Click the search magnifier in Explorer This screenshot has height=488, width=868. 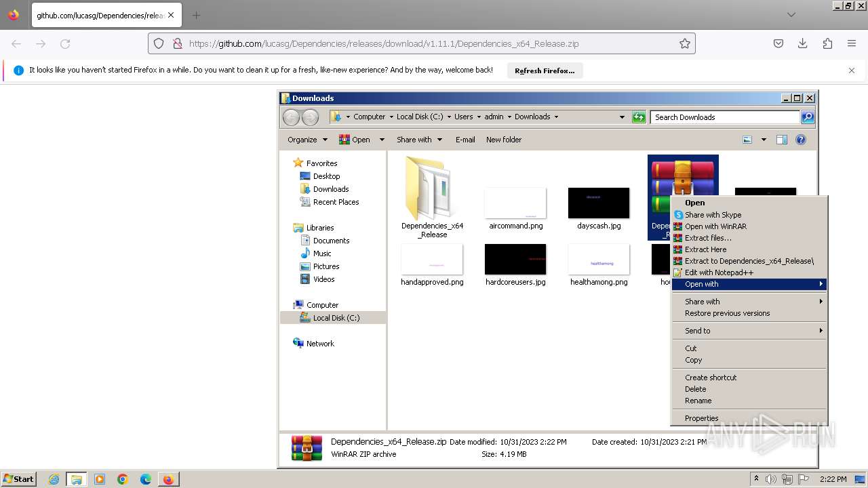coord(808,117)
